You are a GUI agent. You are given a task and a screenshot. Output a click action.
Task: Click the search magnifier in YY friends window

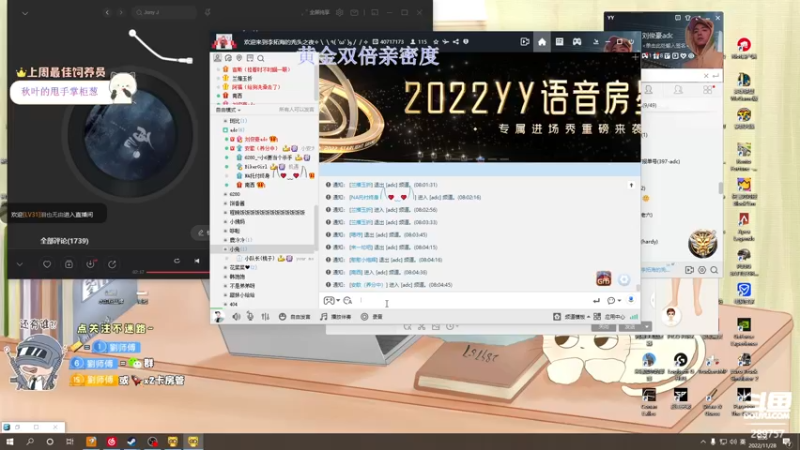pyautogui.click(x=714, y=270)
